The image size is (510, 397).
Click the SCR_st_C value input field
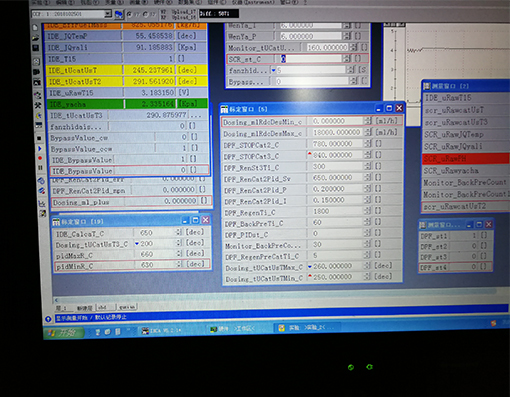click(x=310, y=59)
